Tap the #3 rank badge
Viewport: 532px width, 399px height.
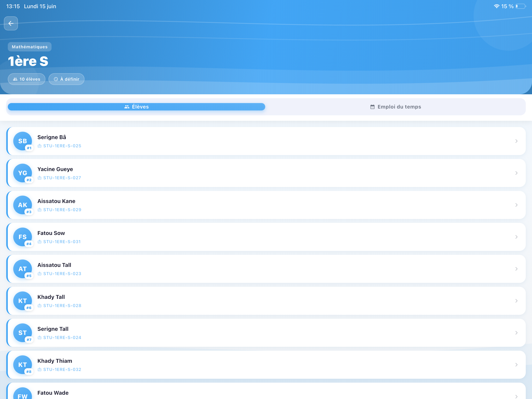[29, 212]
